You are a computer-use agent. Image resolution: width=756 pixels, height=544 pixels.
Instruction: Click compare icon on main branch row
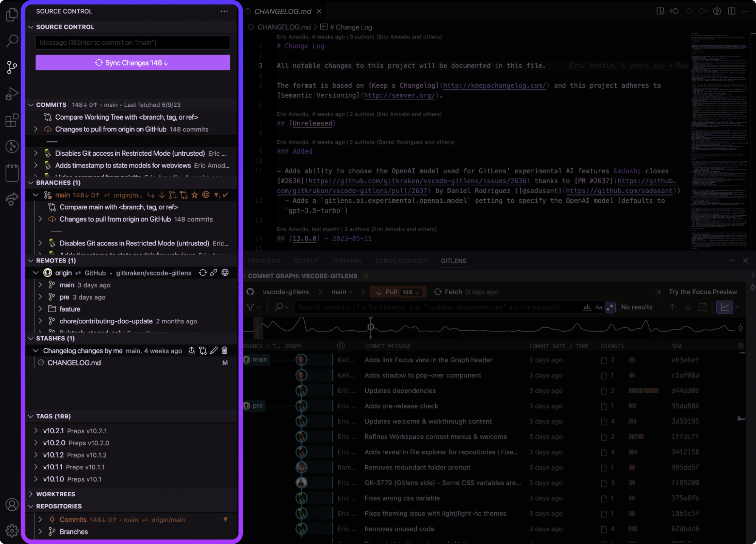tap(183, 195)
